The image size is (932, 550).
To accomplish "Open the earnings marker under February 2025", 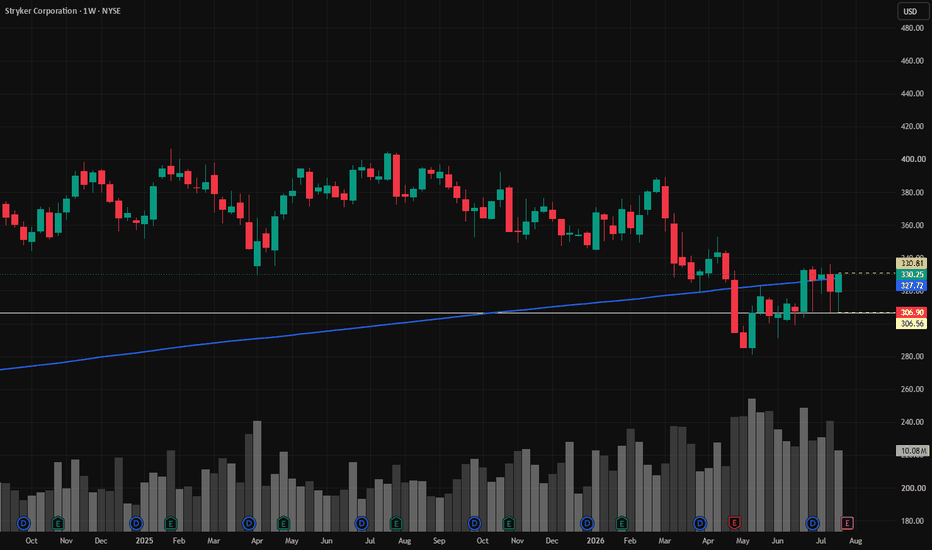I will 171,523.
